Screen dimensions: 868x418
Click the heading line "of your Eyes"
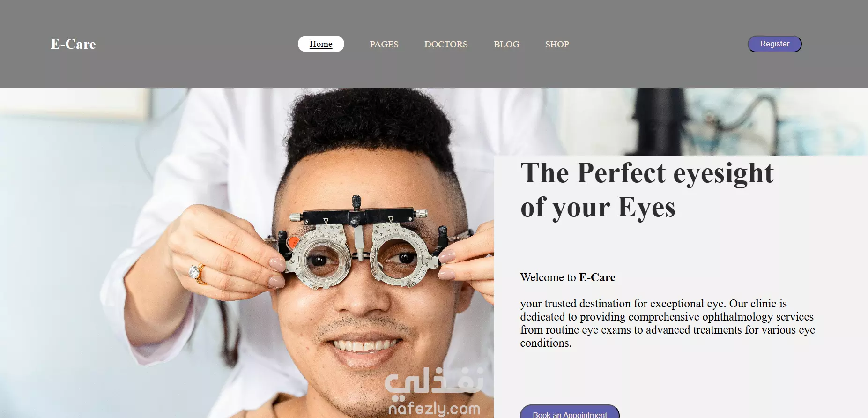[598, 207]
